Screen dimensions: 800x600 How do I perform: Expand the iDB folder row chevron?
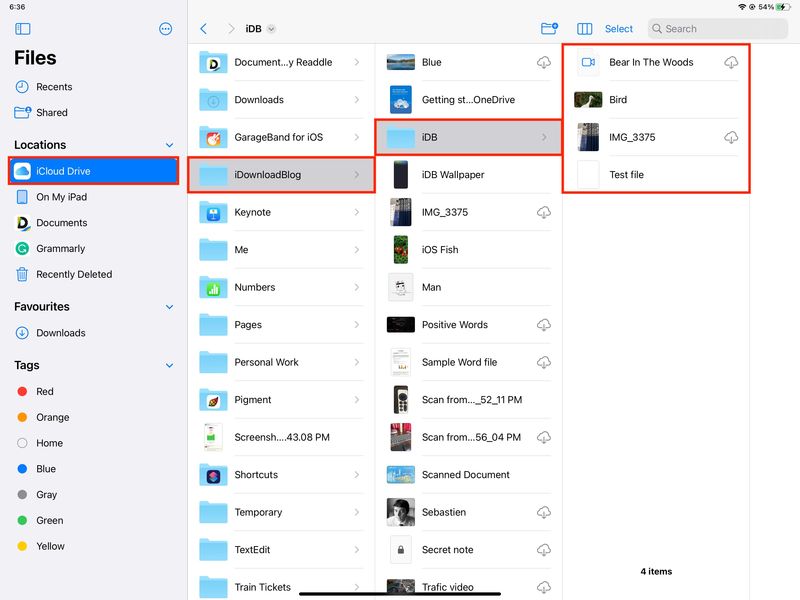(x=544, y=137)
